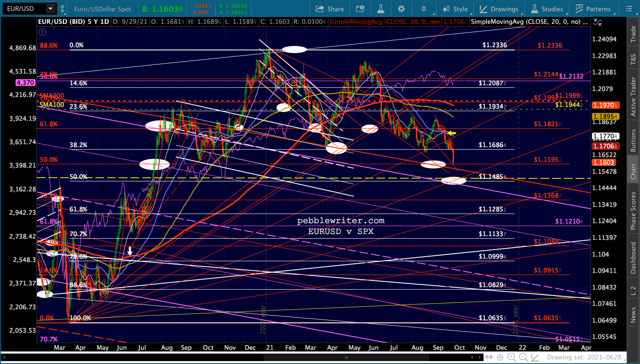Click the 1.1603 last price bubble
The image size is (640, 364).
pos(603,163)
